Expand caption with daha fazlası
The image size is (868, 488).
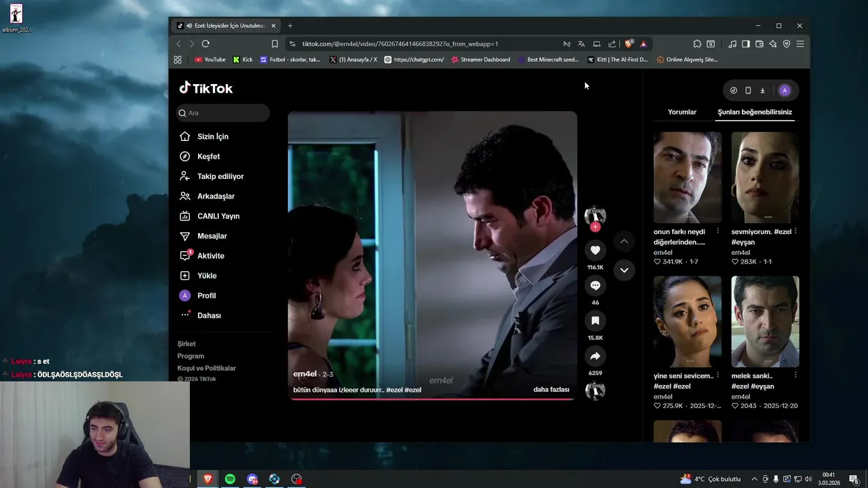pos(551,390)
